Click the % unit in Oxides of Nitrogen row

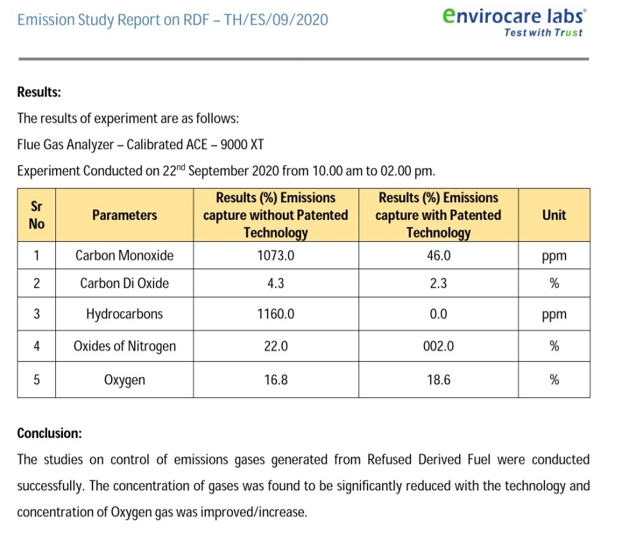pos(554,346)
